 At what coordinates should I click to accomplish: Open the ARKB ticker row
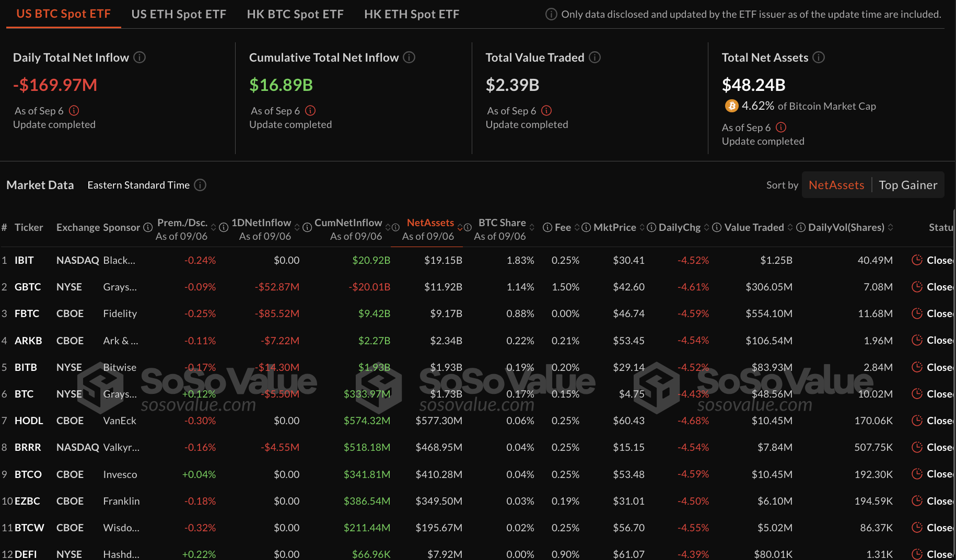(x=28, y=341)
